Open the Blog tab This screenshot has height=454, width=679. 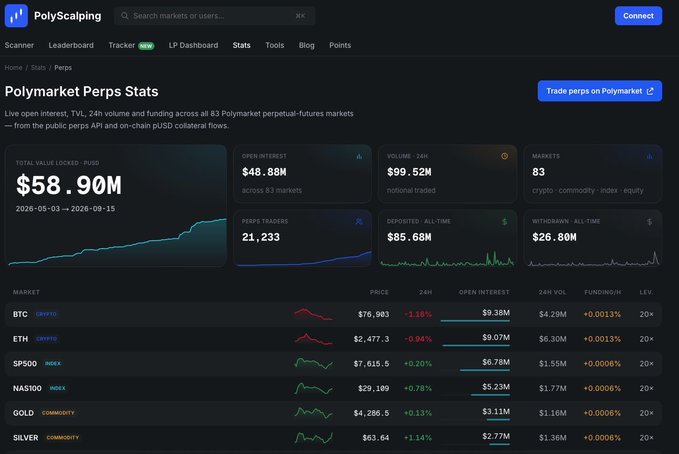(307, 45)
